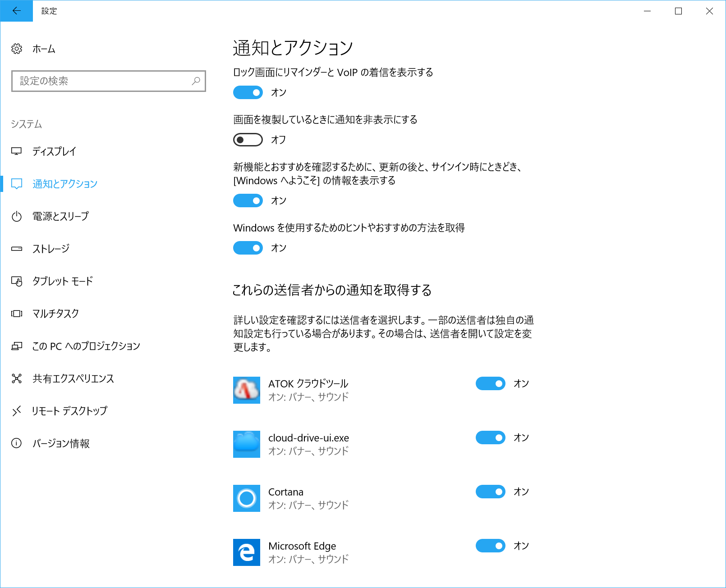Click the back arrow button
This screenshot has height=588, width=726.
(x=16, y=11)
